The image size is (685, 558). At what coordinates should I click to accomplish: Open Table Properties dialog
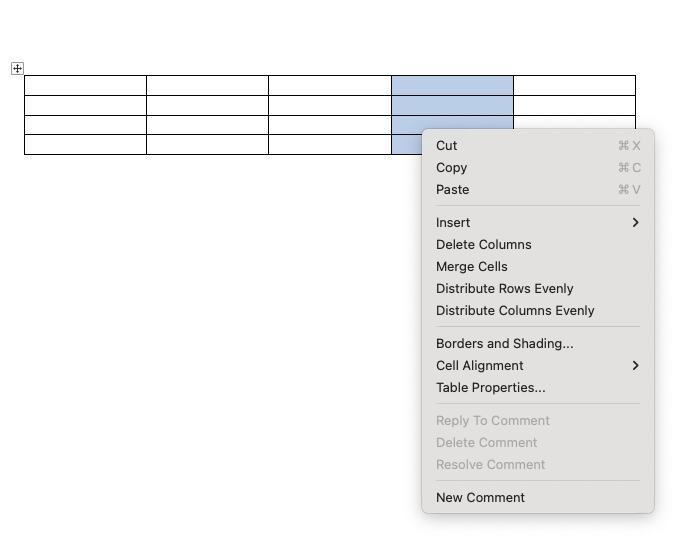(x=490, y=388)
